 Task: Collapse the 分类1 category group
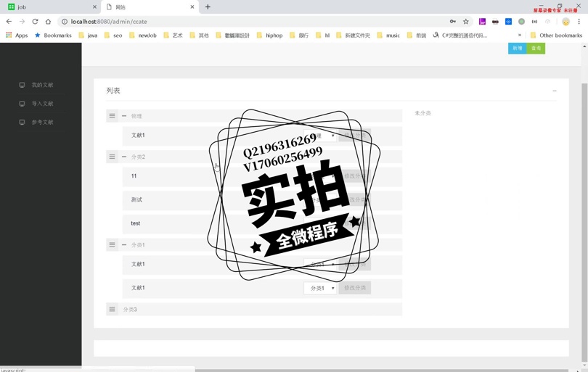(x=124, y=245)
